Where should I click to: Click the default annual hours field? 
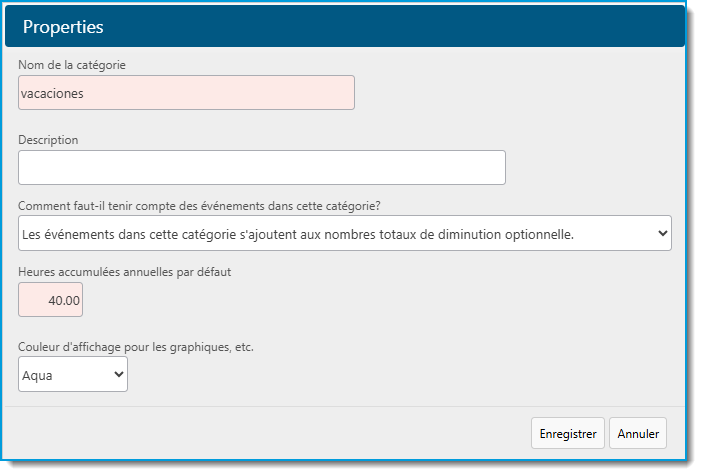51,300
